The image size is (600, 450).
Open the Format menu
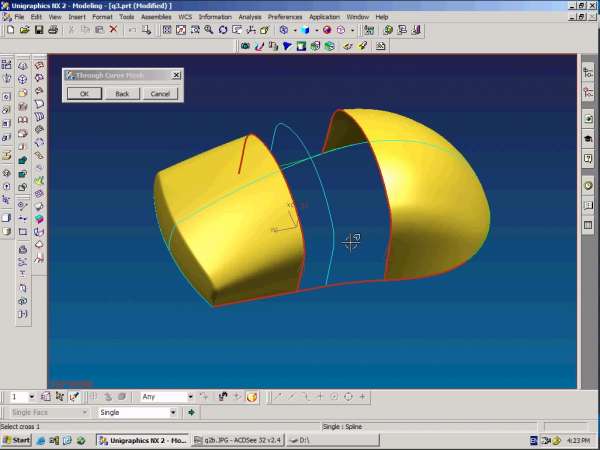[x=103, y=17]
